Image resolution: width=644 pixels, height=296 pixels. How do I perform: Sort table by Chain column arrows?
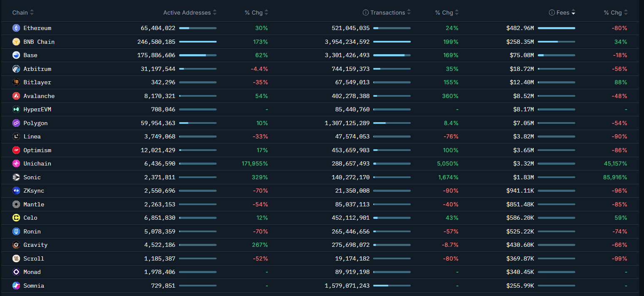click(x=32, y=13)
